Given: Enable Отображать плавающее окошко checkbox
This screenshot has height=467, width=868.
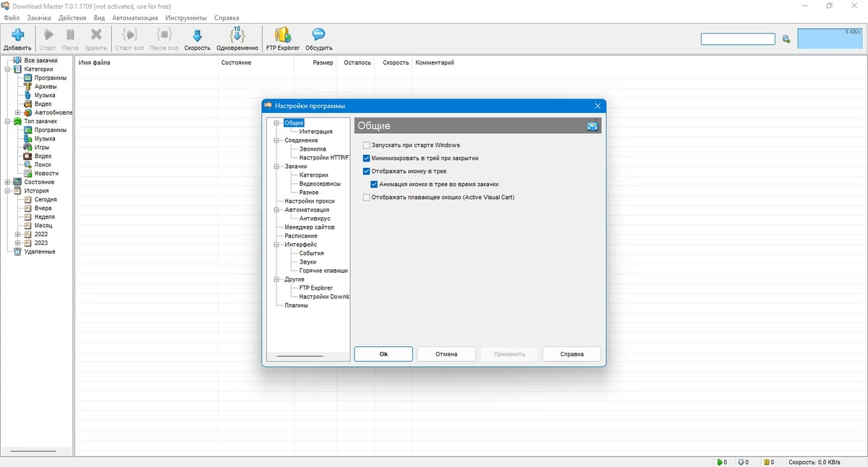Looking at the screenshot, I should [x=367, y=197].
